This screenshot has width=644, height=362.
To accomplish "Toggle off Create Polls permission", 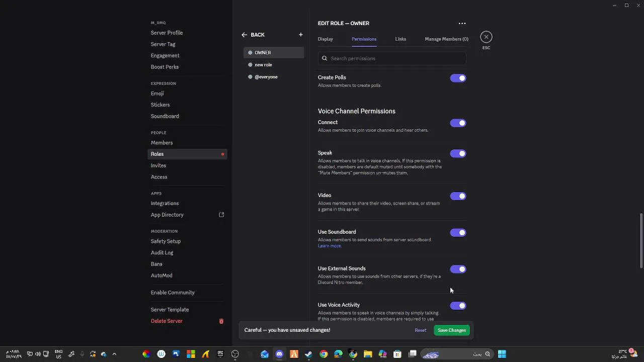I will tap(458, 78).
